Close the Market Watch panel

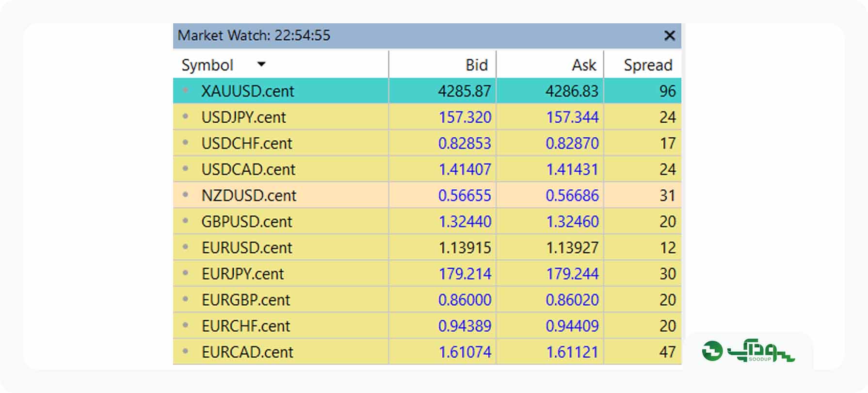(x=669, y=35)
